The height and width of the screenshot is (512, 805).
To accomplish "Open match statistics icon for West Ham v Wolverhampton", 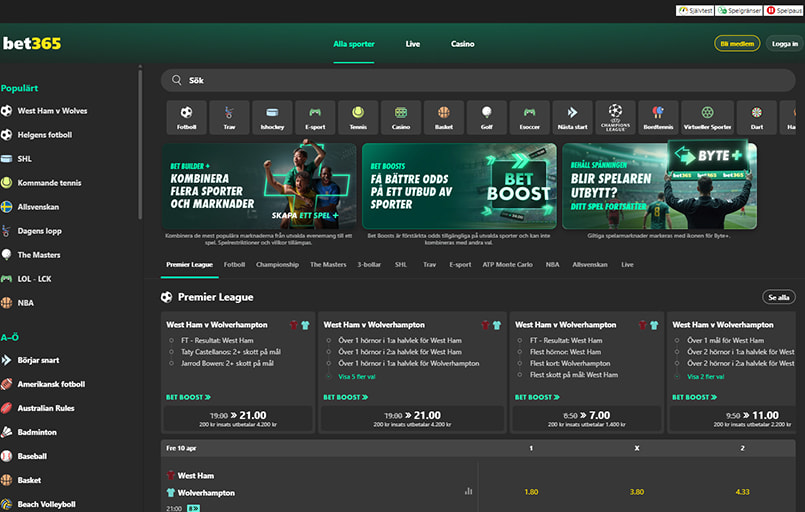I will click(x=468, y=491).
